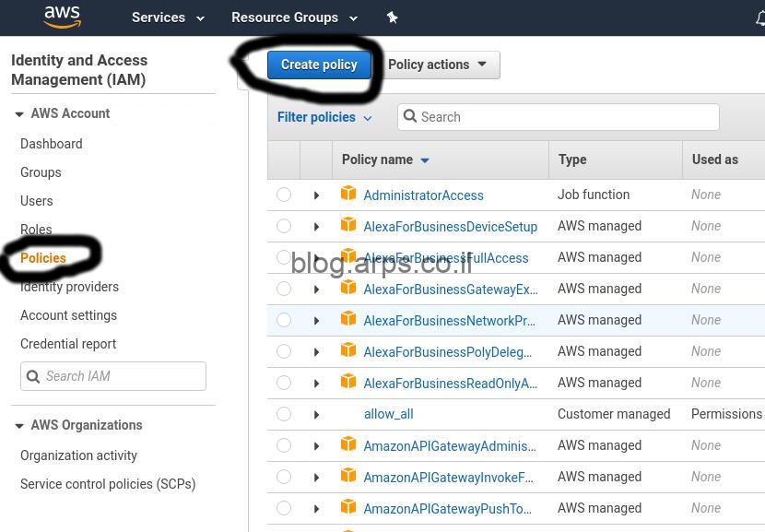Open the Services menu

click(168, 18)
